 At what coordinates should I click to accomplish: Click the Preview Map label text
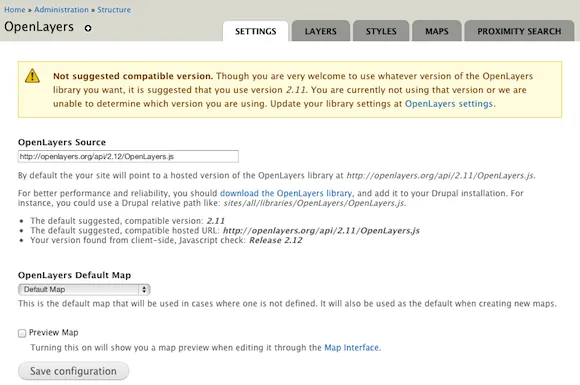coord(54,332)
